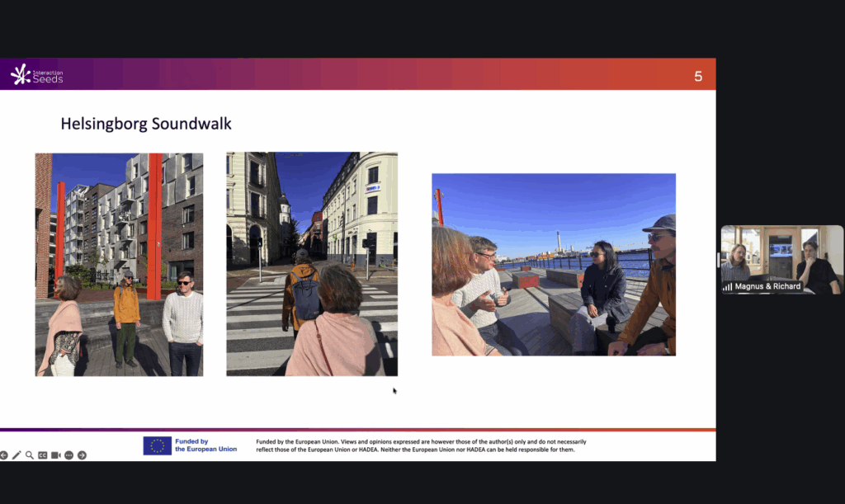
Task: Toggle CC closed captions
Action: click(x=43, y=455)
